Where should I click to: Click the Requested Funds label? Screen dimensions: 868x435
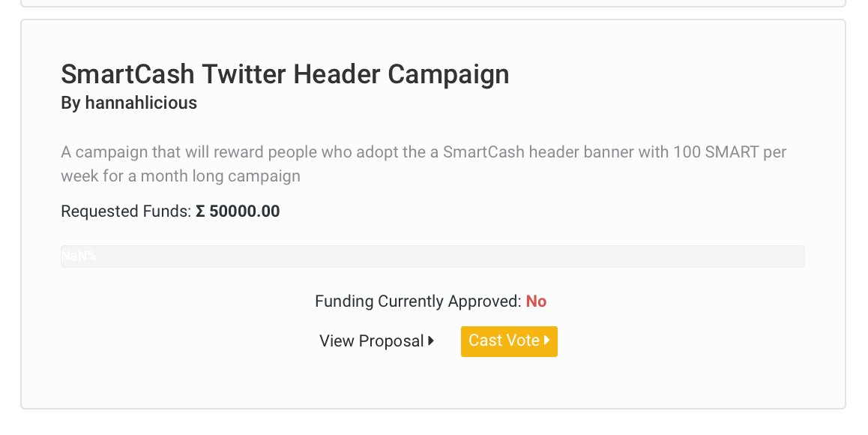[x=126, y=211]
